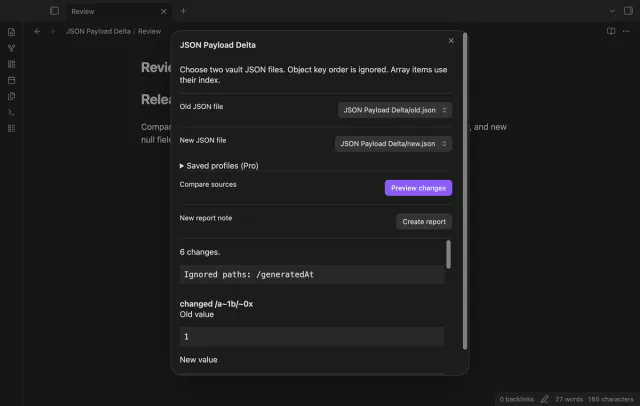Open a new tab with plus icon
Screen dimensions: 640x406
183,11
